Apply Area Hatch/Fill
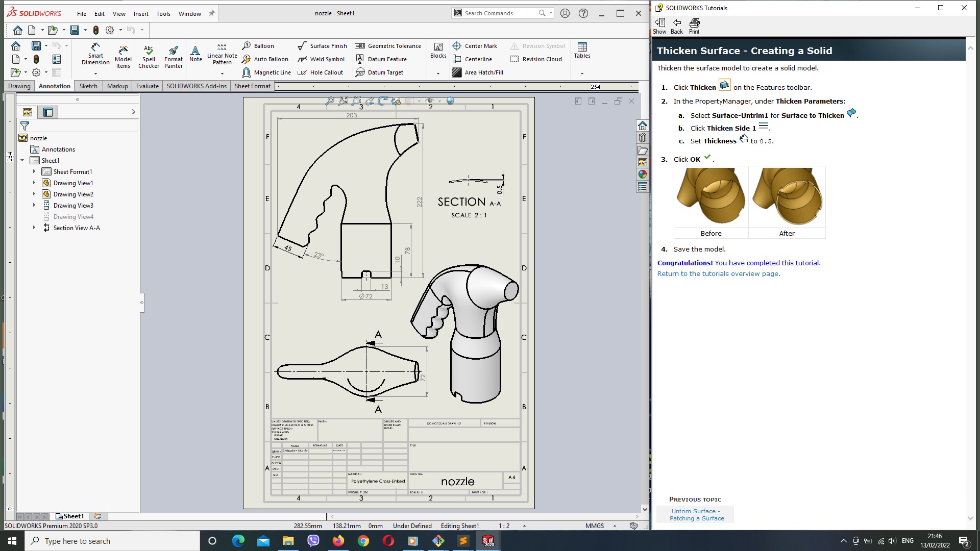Screen dimensions: 980x551 pos(478,72)
